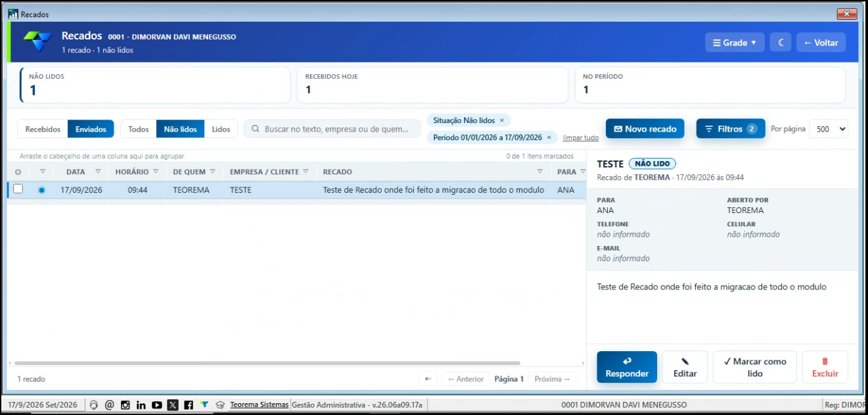868x415 pixels.
Task: Select the Lidos filter tab
Action: [x=221, y=129]
